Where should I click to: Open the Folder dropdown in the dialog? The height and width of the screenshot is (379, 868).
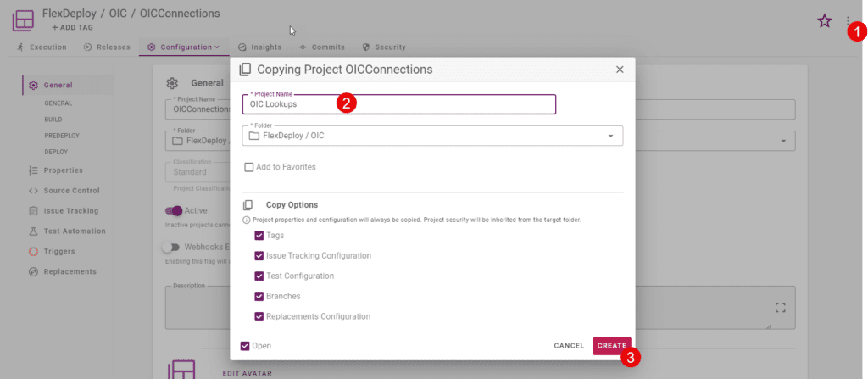pyautogui.click(x=432, y=136)
